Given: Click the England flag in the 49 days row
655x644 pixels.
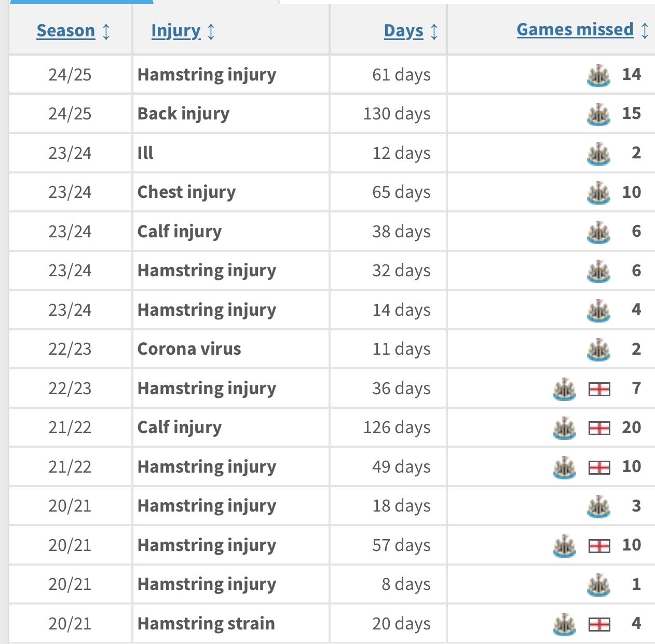Looking at the screenshot, I should click(x=599, y=467).
